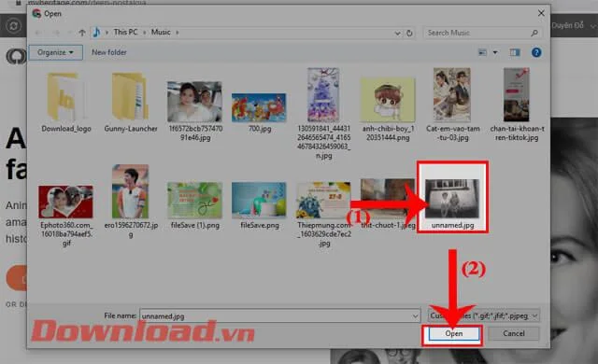Open the file type filter dropdown
Image resolution: width=598 pixels, height=364 pixels.
pyautogui.click(x=484, y=316)
